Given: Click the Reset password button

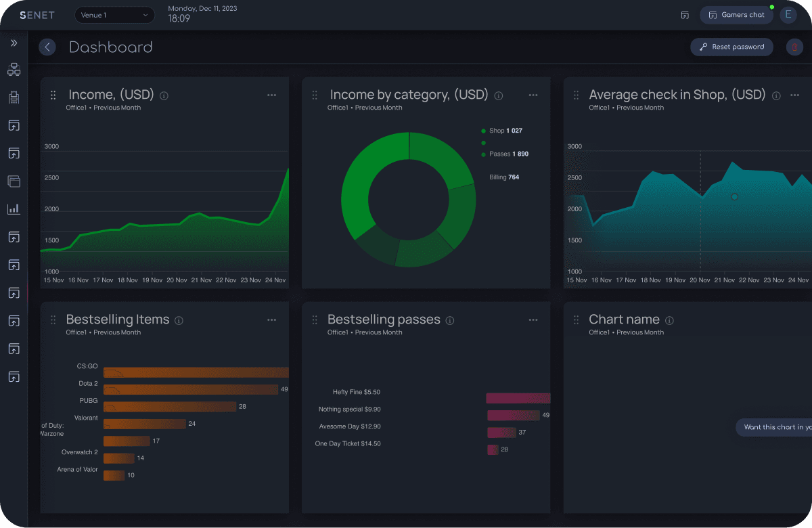Looking at the screenshot, I should pos(731,47).
